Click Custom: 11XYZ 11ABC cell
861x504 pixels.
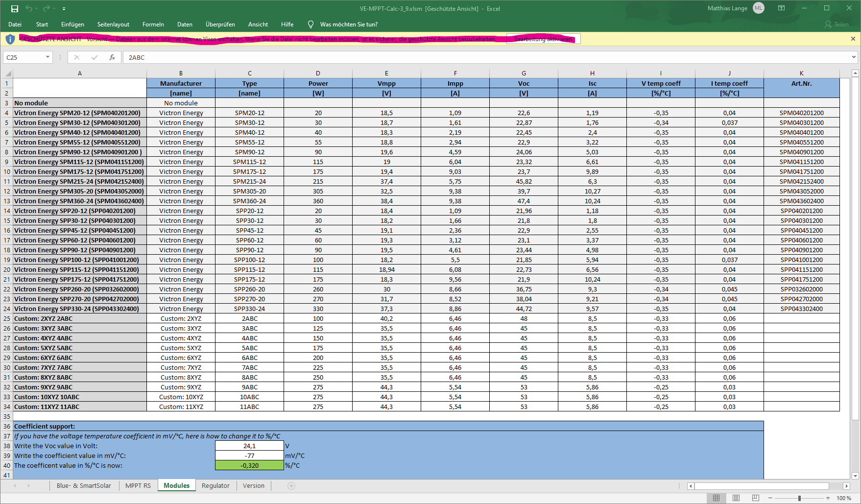(x=80, y=407)
